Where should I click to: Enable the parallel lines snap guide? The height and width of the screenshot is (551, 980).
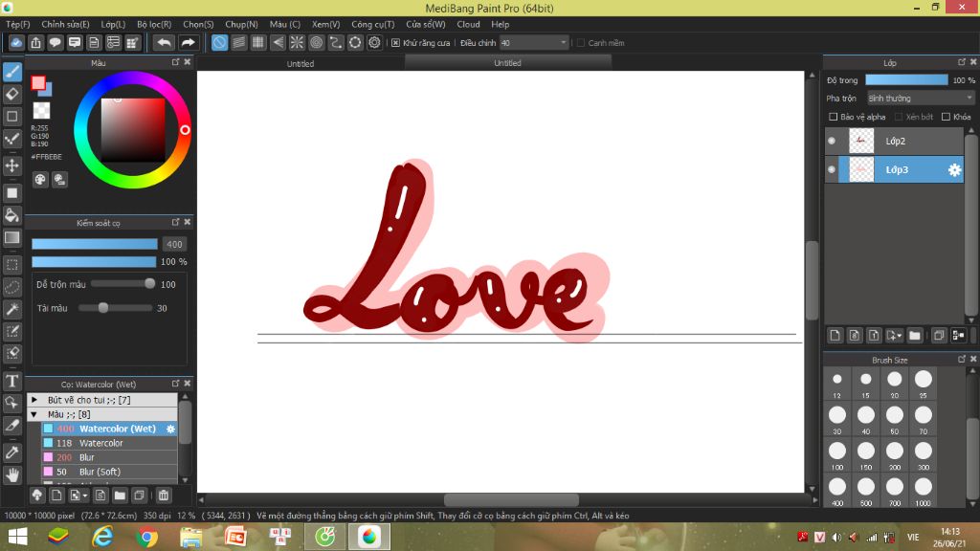(x=238, y=42)
